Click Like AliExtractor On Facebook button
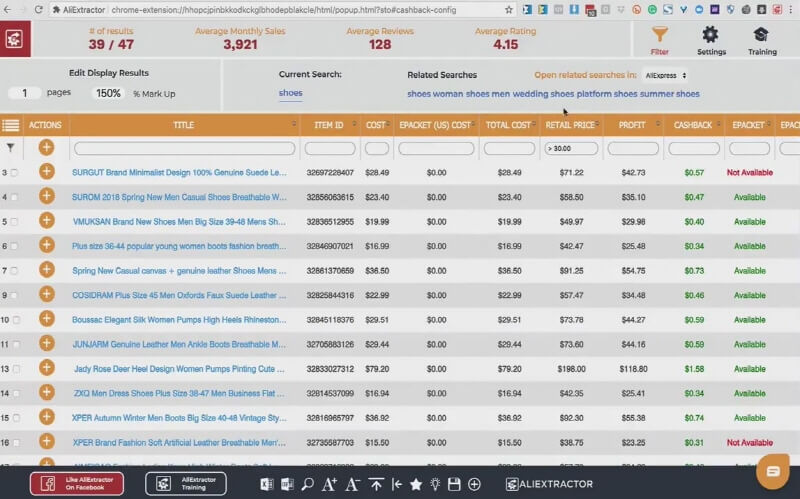This screenshot has width=800, height=499. (x=77, y=484)
